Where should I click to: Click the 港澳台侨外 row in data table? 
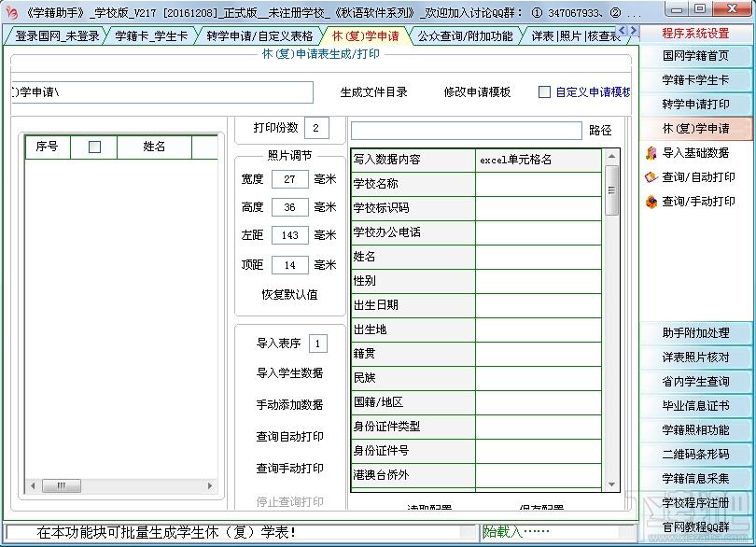click(x=476, y=475)
